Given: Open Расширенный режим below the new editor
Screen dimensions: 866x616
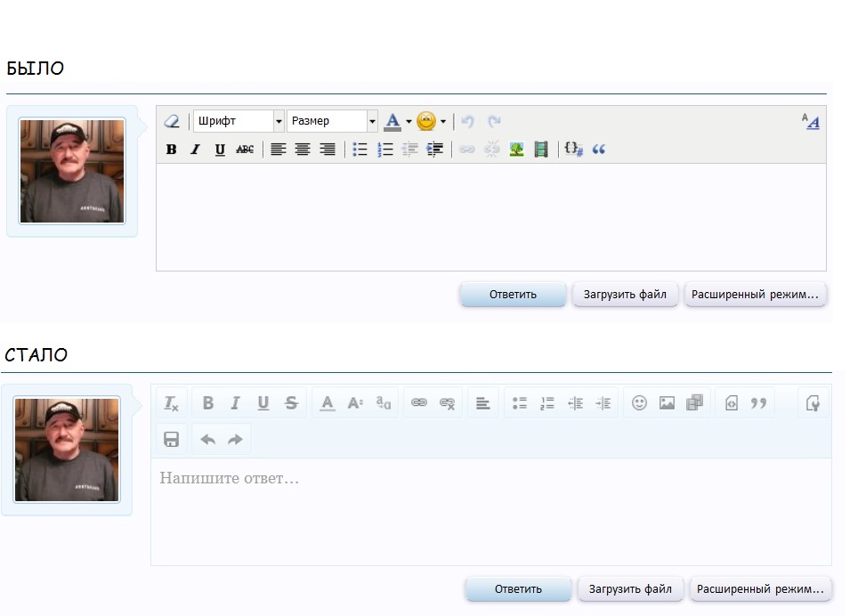Looking at the screenshot, I should [x=760, y=589].
